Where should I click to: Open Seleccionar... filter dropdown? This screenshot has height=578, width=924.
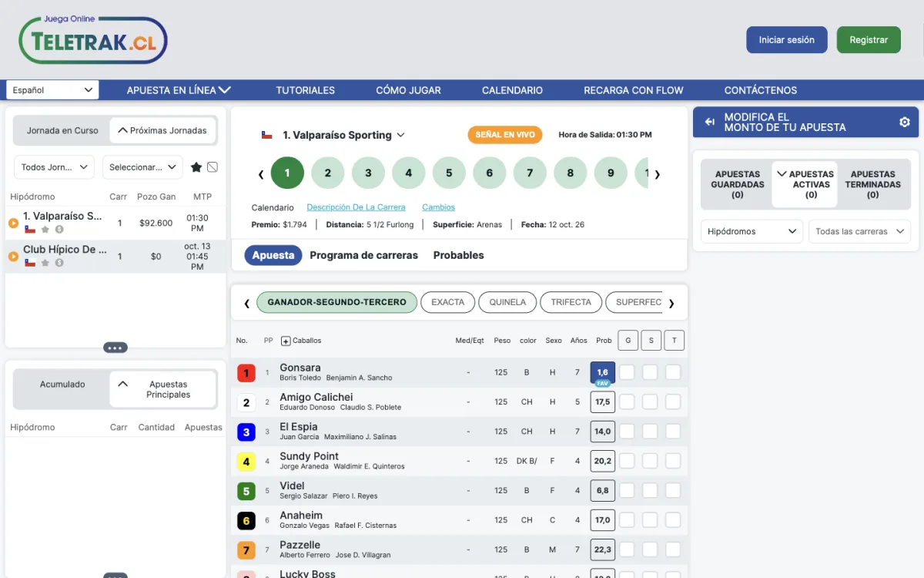[x=142, y=167]
